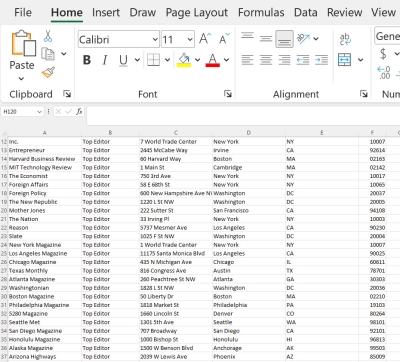Apply a border with the Borders icon
Image resolution: width=400 pixels, height=362 pixels.
(x=153, y=60)
